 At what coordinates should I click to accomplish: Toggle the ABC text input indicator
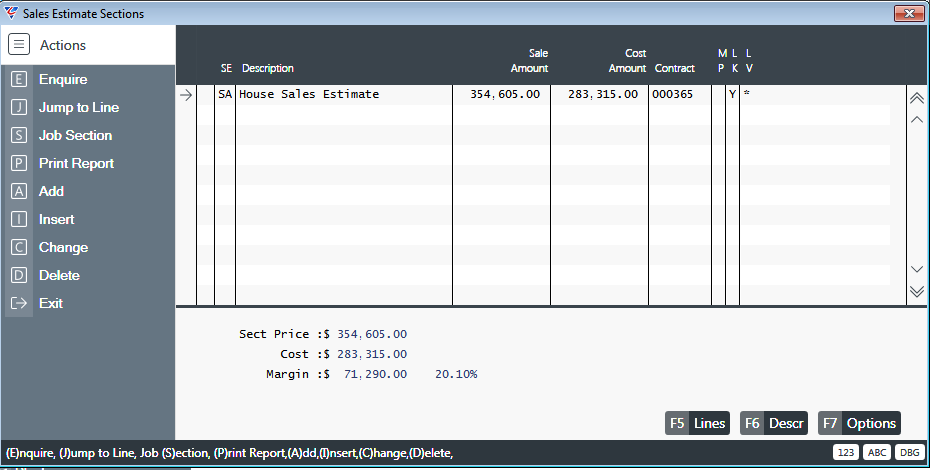877,452
